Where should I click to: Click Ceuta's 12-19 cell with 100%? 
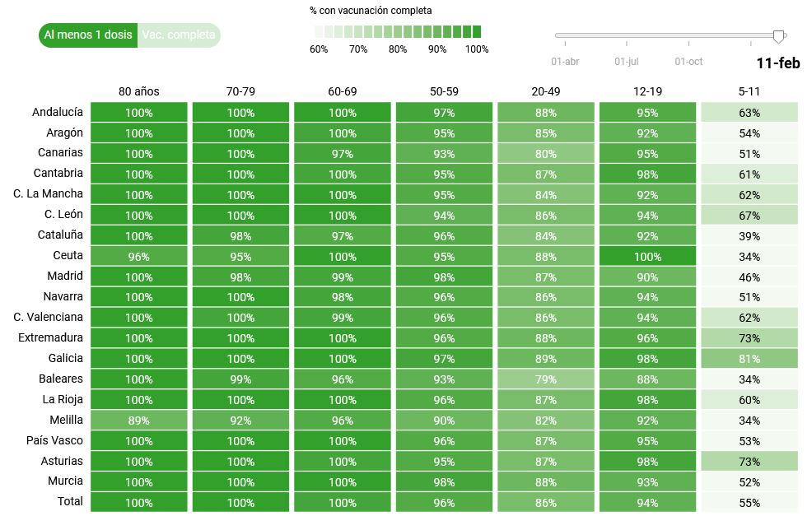[x=647, y=256]
